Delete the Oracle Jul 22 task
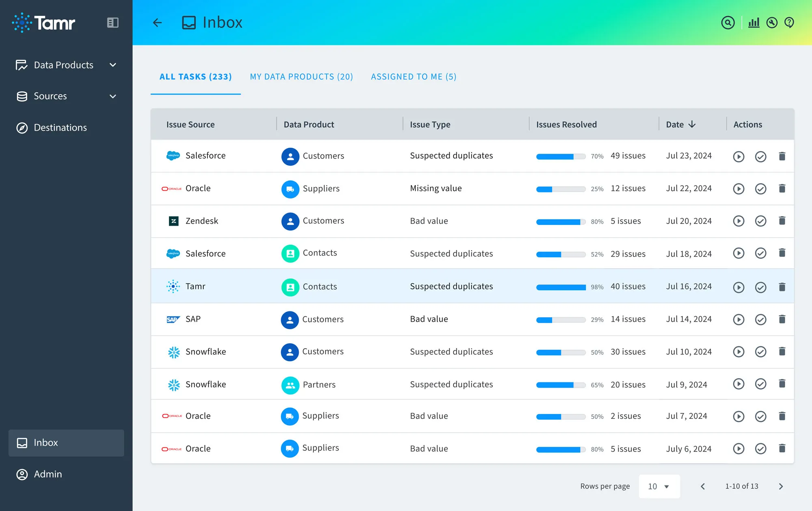Image resolution: width=812 pixels, height=511 pixels. [782, 188]
